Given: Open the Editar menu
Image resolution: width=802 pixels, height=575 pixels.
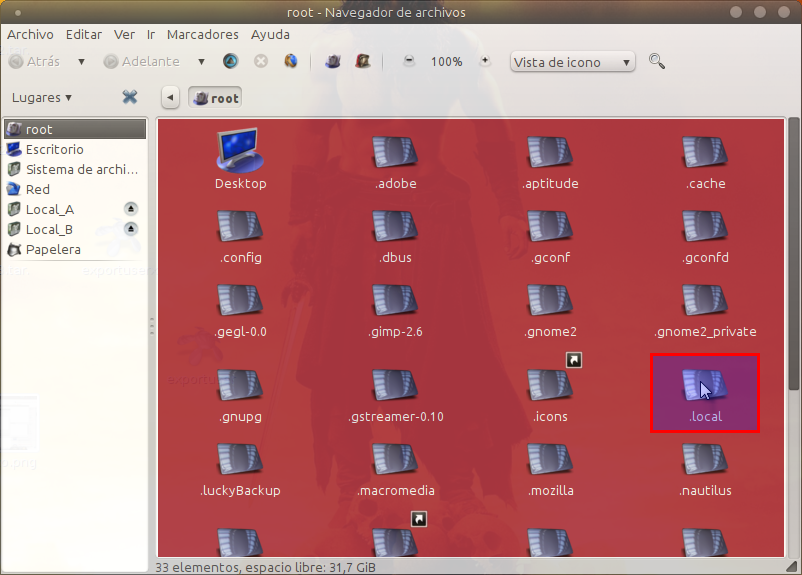Looking at the screenshot, I should (84, 34).
